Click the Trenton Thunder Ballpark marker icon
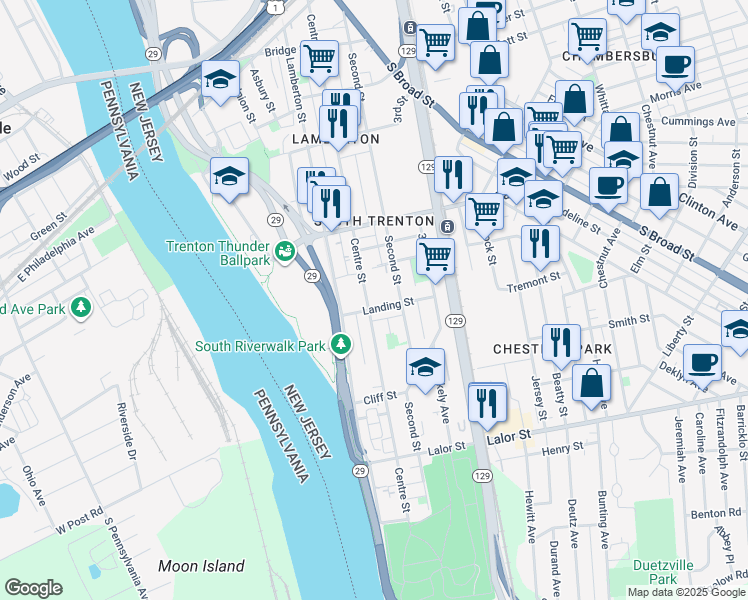Image resolution: width=748 pixels, height=600 pixels. [x=285, y=252]
